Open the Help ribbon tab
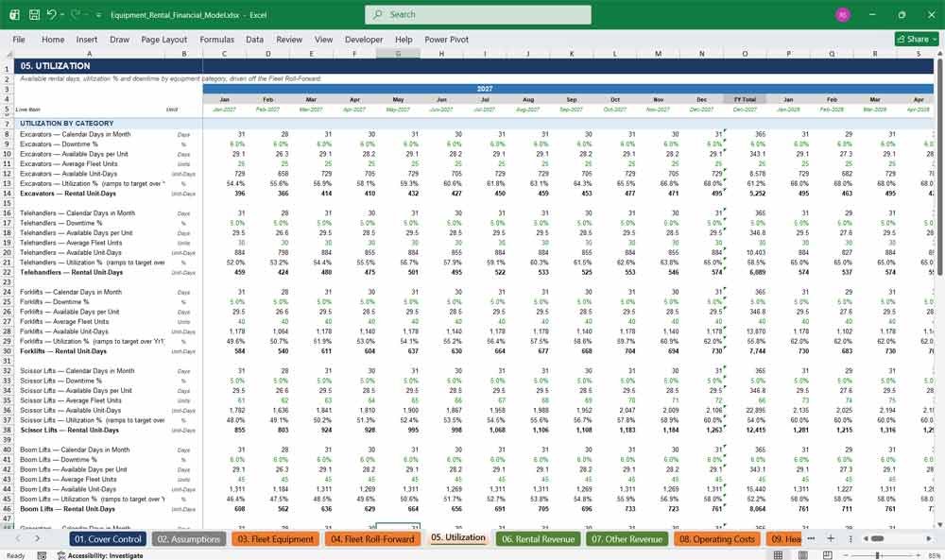945x560 pixels. [404, 39]
